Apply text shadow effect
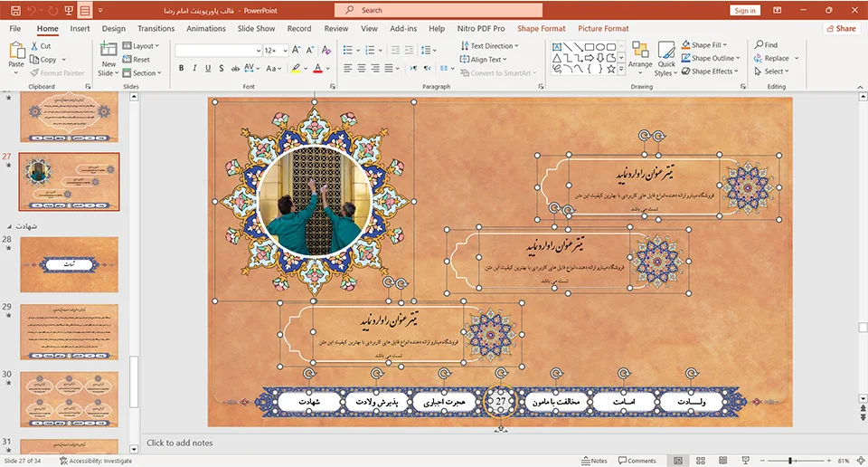This screenshot has width=868, height=467. pyautogui.click(x=221, y=68)
